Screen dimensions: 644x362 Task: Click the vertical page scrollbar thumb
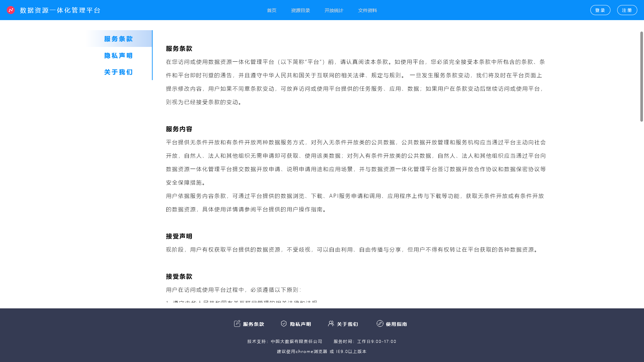[x=641, y=76]
